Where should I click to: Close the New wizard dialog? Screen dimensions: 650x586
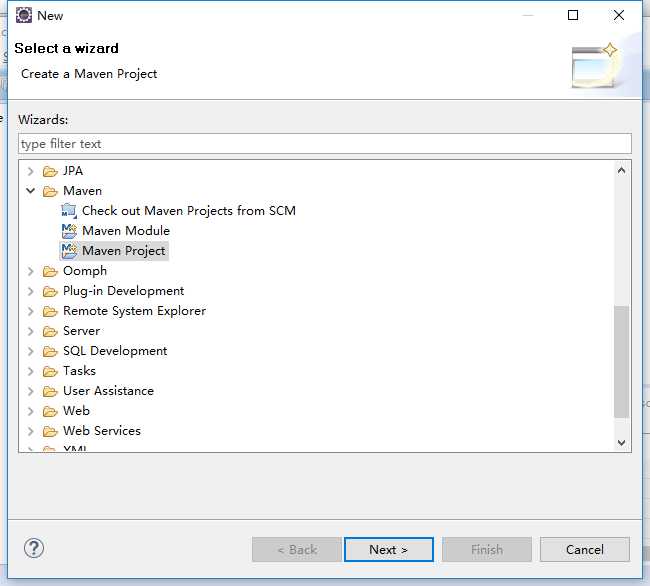coord(619,15)
